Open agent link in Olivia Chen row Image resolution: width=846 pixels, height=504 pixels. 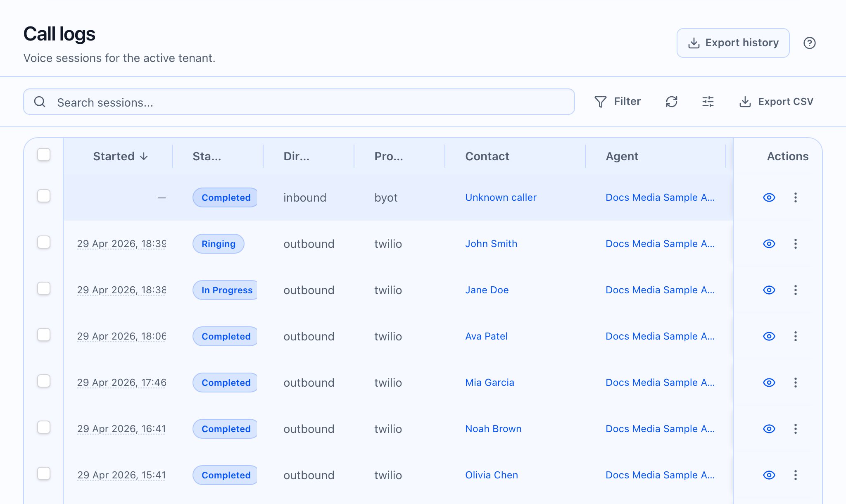coord(660,475)
